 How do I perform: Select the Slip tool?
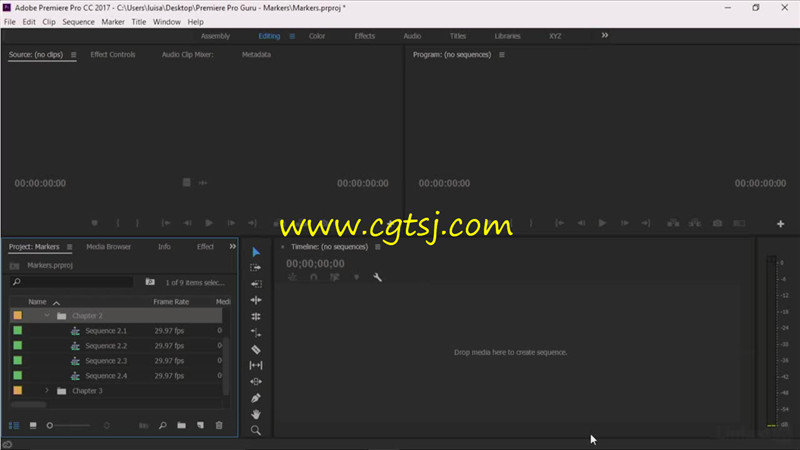click(x=256, y=365)
